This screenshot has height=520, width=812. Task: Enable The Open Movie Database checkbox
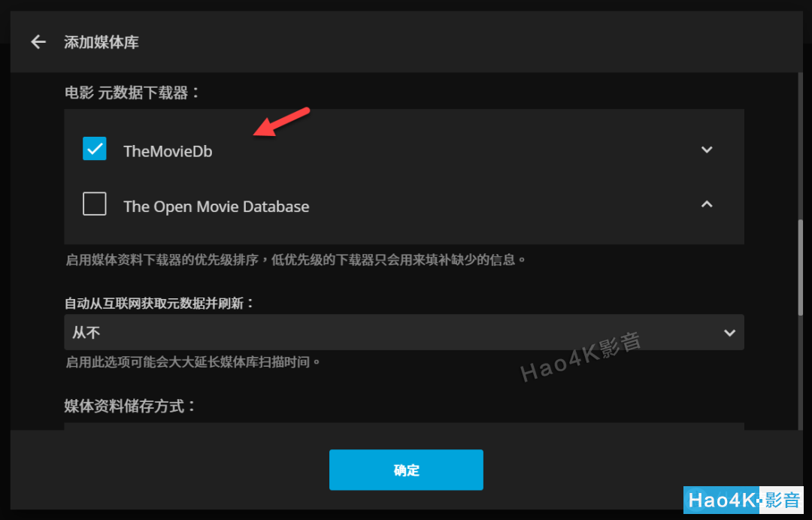click(x=94, y=204)
